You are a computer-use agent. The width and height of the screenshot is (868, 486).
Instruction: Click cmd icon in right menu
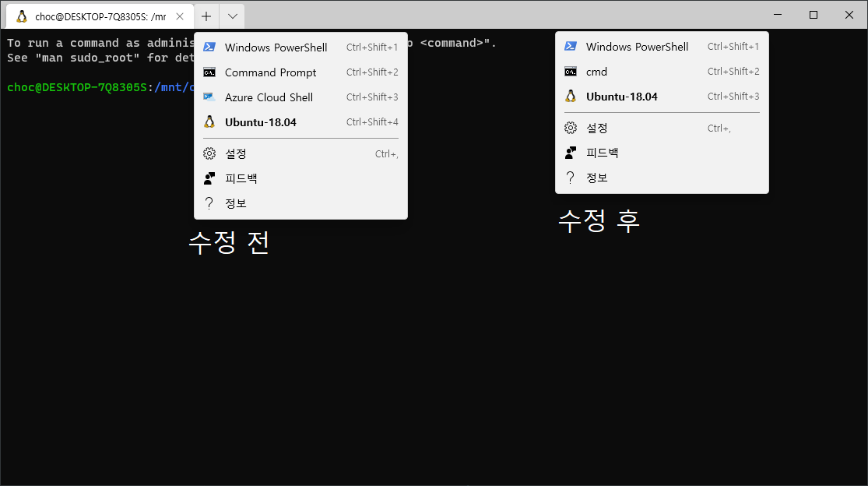click(571, 72)
